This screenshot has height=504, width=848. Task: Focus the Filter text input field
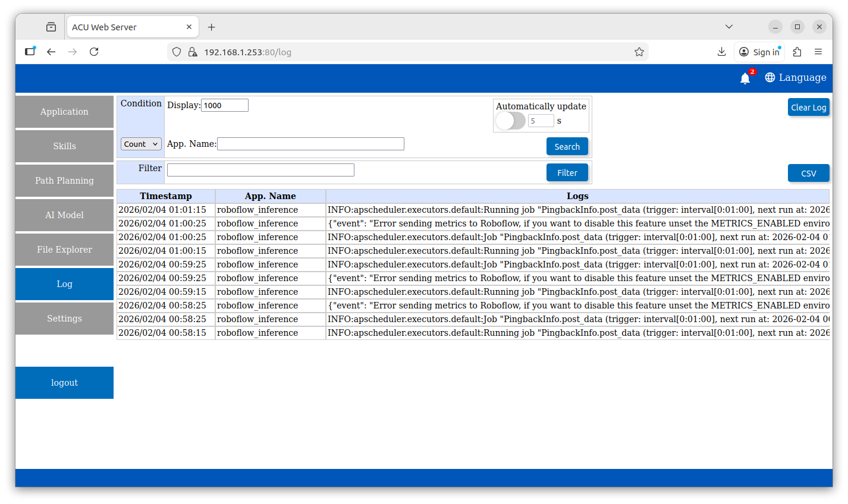click(x=260, y=170)
